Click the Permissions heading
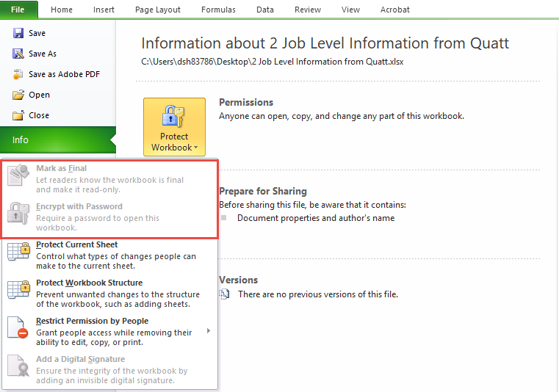The height and width of the screenshot is (392, 559). 246,103
